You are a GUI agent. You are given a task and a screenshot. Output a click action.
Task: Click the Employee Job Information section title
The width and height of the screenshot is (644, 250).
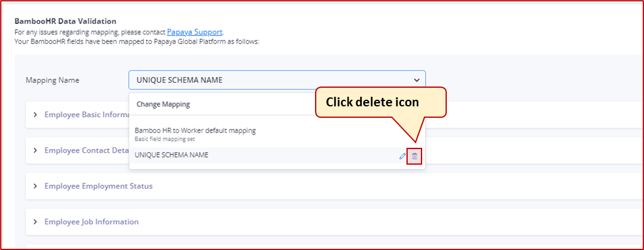(91, 222)
